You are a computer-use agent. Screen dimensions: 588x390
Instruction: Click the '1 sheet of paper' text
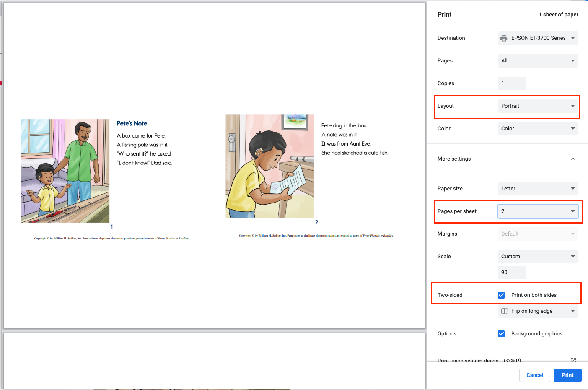coord(558,15)
